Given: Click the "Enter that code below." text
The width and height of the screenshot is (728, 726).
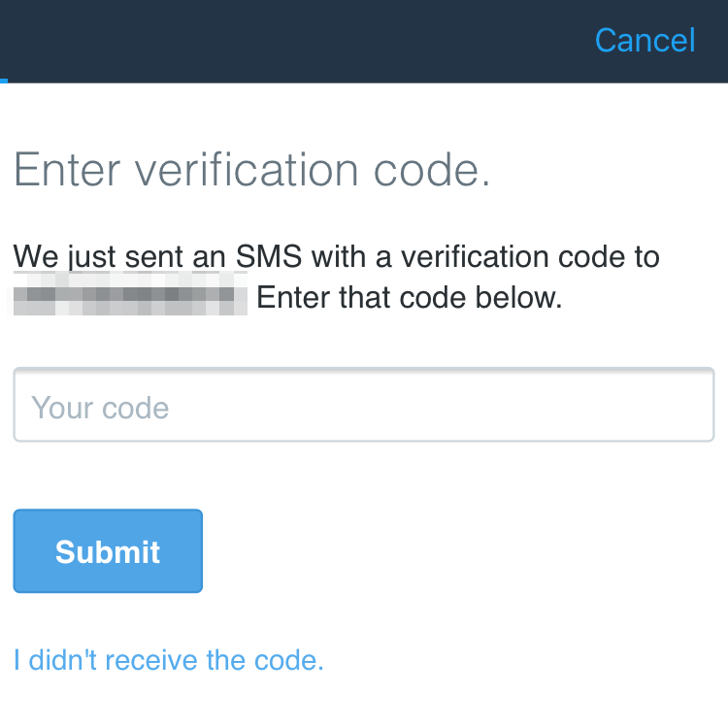Looking at the screenshot, I should point(410,297).
